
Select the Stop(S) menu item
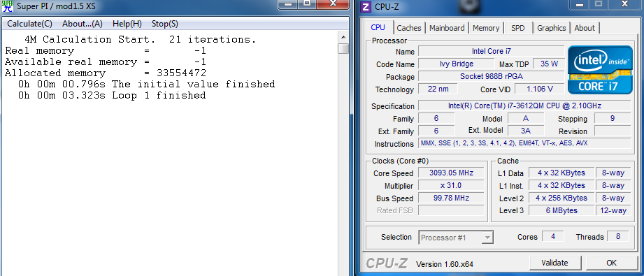point(165,24)
